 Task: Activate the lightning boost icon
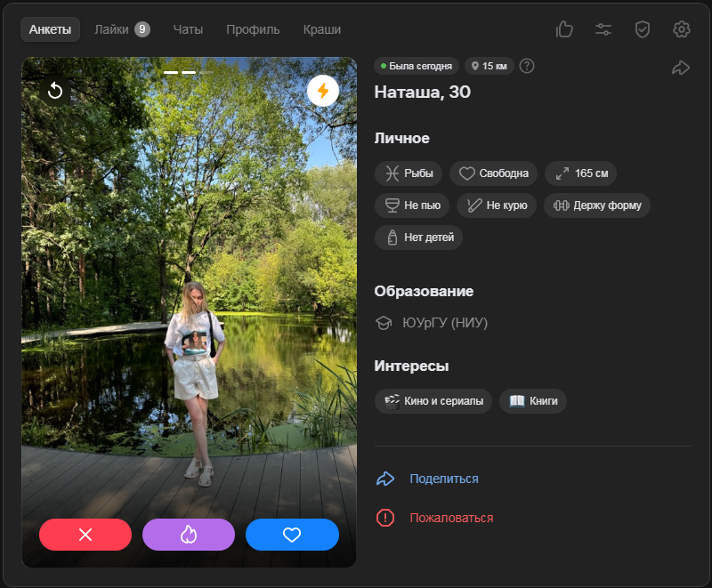pyautogui.click(x=323, y=91)
